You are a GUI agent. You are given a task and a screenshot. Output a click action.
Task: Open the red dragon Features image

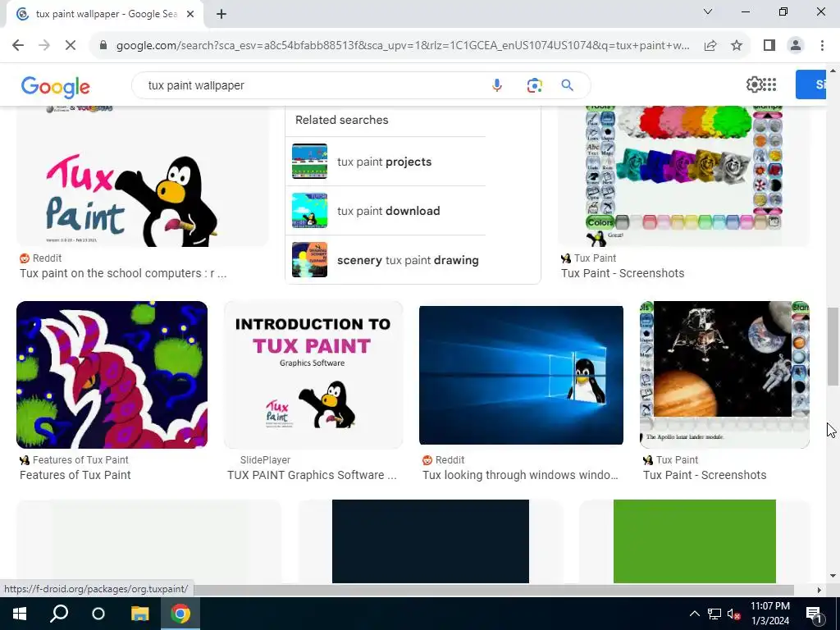click(112, 374)
